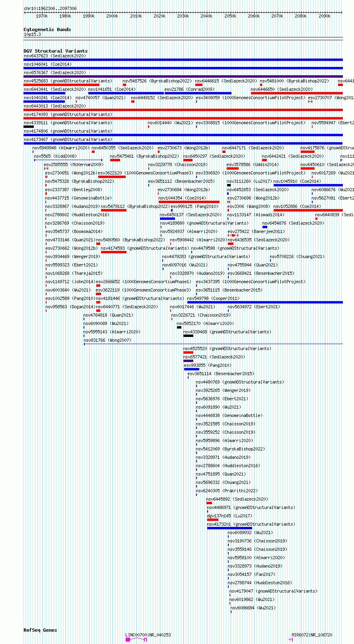Click the magenta LINC00700 gene glyph
The width and height of the screenshot is (354, 644).
[136, 640]
